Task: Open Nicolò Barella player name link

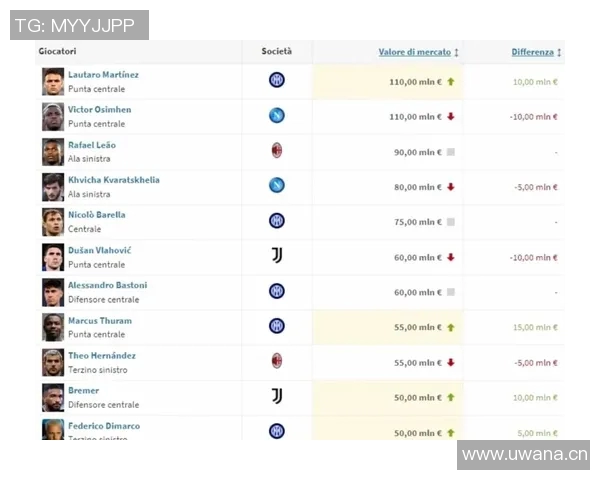Action: (x=96, y=215)
